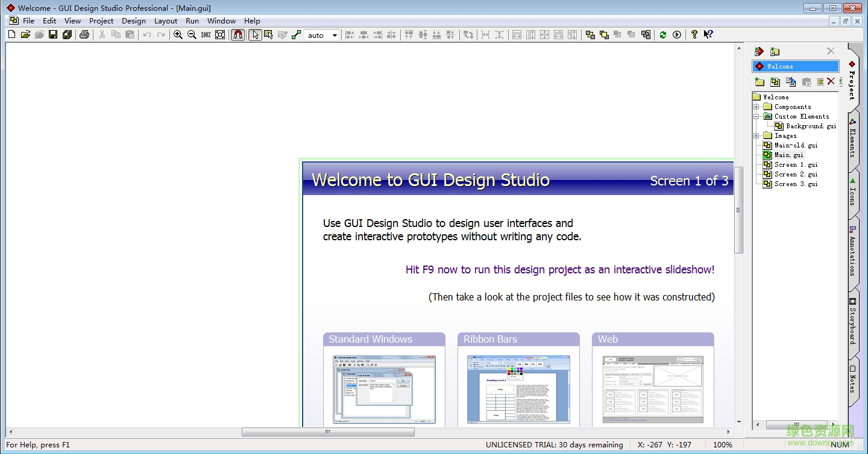The height and width of the screenshot is (454, 868).
Task: Open an existing design file
Action: (25, 34)
